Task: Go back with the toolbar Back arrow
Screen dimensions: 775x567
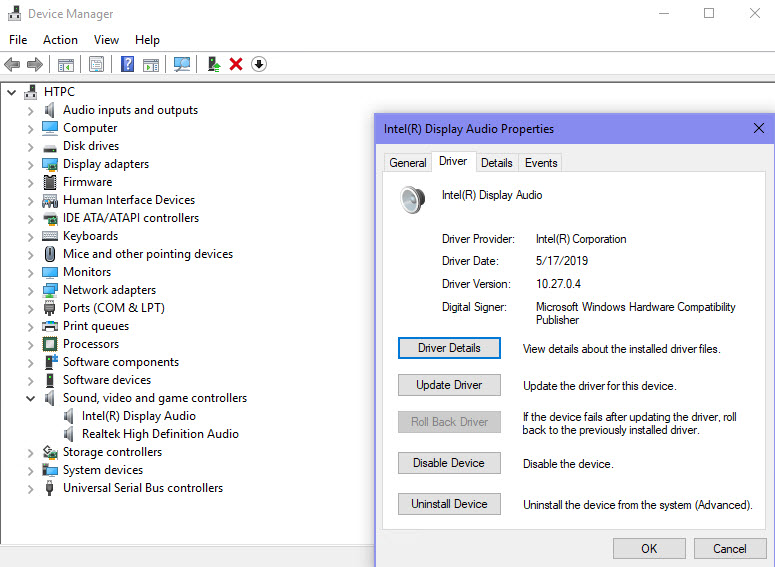Action: coord(12,64)
